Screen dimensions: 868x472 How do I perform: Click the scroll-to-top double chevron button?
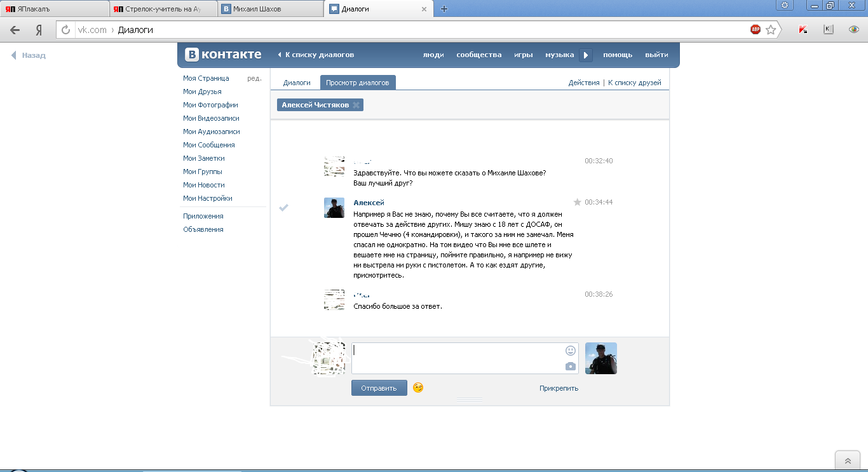(848, 461)
